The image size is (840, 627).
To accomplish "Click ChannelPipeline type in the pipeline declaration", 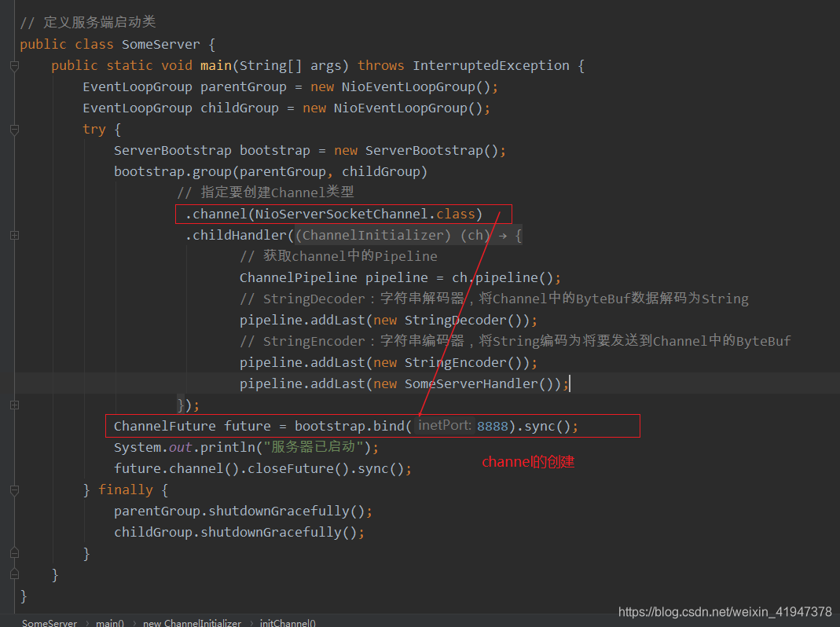I will [299, 277].
